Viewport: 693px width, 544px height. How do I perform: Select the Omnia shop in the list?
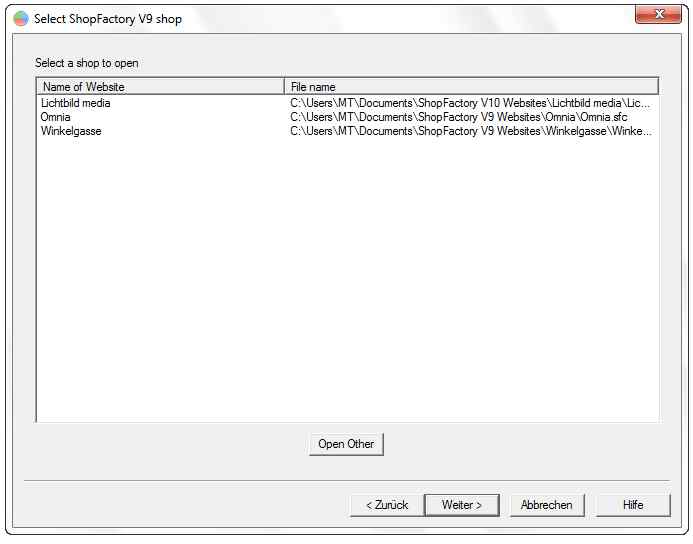pos(56,117)
